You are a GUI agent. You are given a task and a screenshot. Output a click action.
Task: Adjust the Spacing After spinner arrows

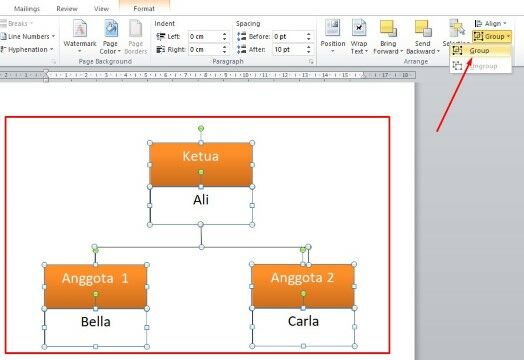click(x=309, y=49)
